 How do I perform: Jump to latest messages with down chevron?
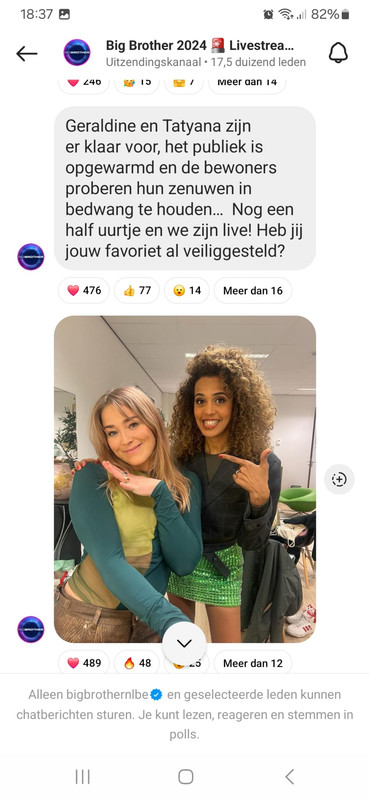pyautogui.click(x=184, y=643)
